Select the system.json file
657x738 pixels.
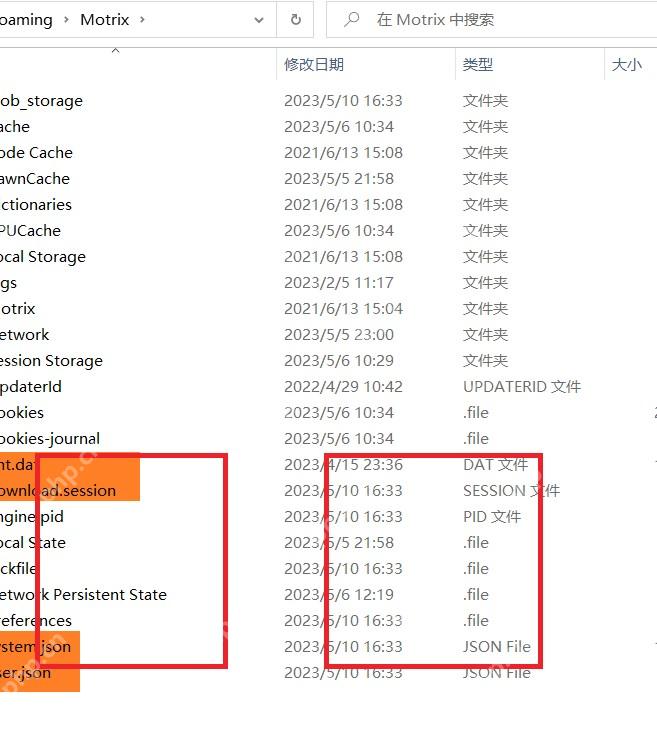pos(35,647)
